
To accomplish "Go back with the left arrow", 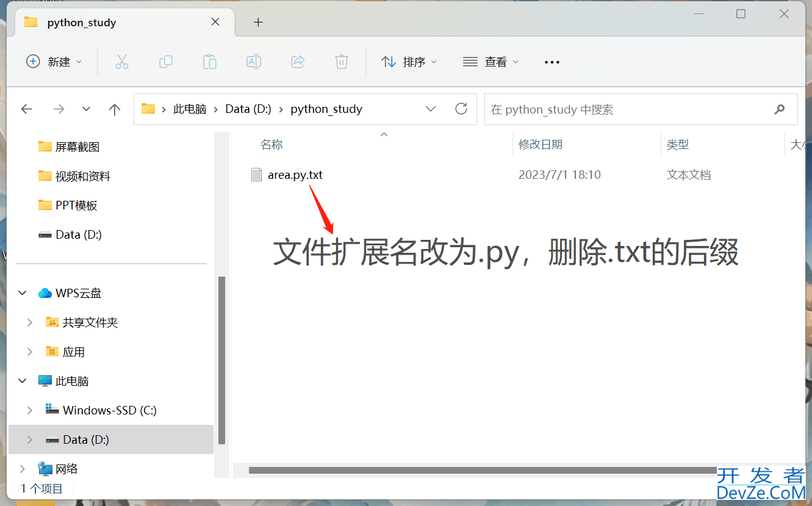I will point(26,109).
